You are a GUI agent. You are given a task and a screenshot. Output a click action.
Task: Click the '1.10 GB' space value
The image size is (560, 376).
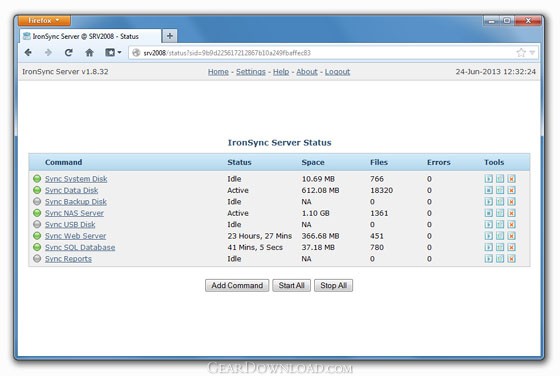[x=315, y=213]
